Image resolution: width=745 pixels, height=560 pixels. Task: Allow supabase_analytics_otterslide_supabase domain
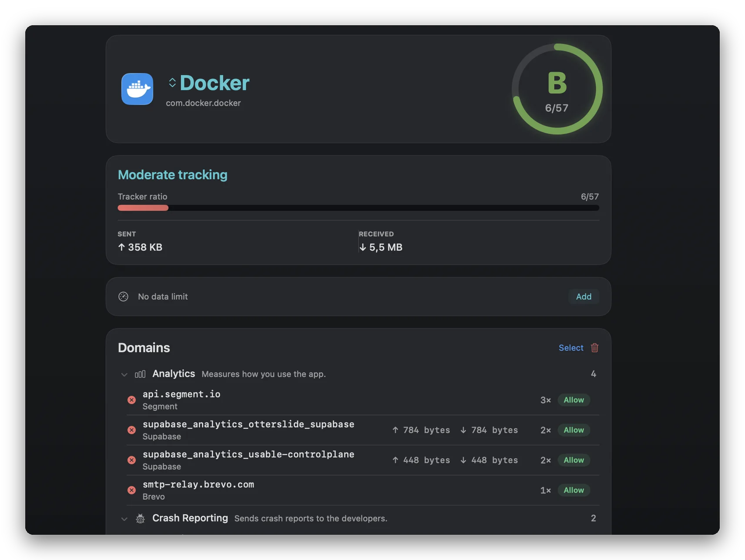[574, 430]
